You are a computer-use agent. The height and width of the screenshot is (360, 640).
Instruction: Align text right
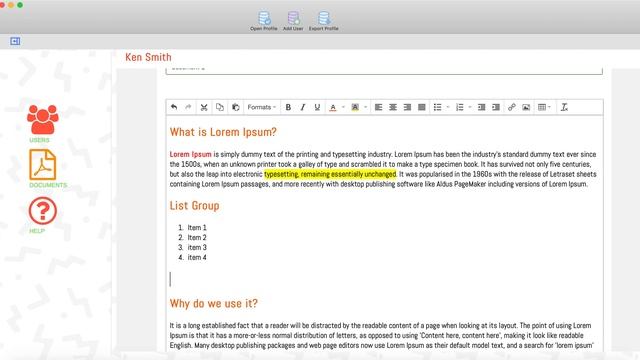(x=407, y=107)
